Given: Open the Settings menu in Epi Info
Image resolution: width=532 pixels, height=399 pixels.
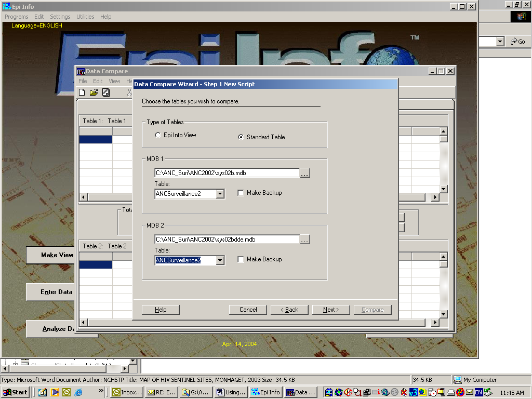Looking at the screenshot, I should [60, 17].
